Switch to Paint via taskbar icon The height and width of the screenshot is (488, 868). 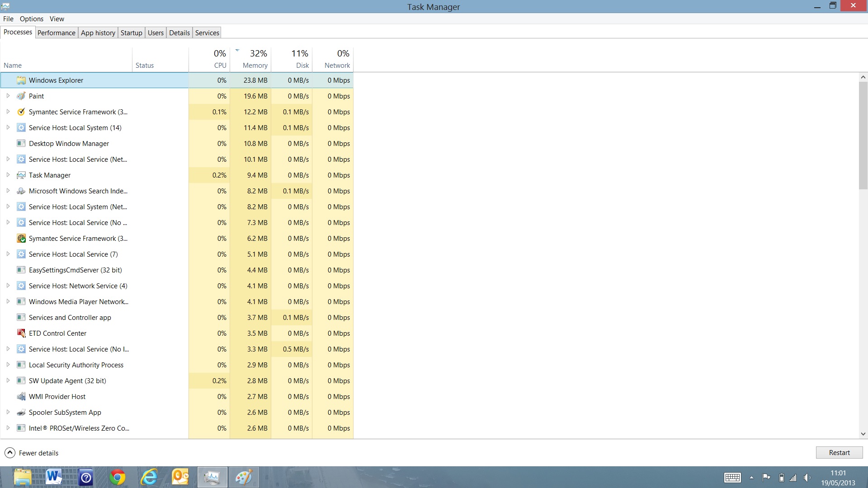pos(244,477)
